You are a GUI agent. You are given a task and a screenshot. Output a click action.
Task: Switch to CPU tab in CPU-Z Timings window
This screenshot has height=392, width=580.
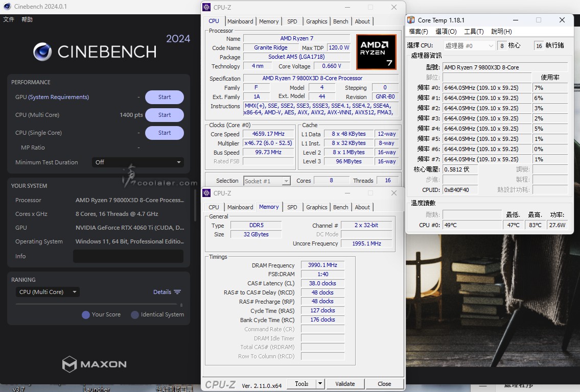[x=214, y=207]
